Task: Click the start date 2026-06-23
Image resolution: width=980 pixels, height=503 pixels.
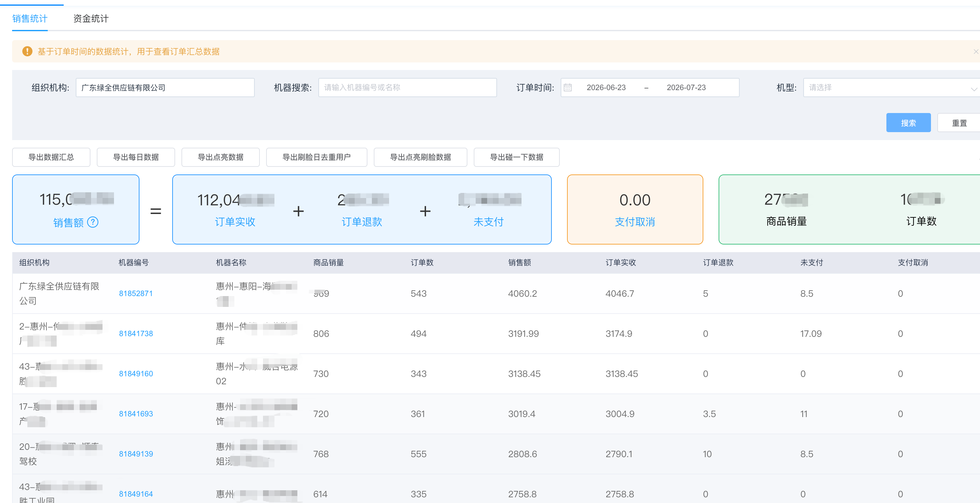Action: click(606, 88)
